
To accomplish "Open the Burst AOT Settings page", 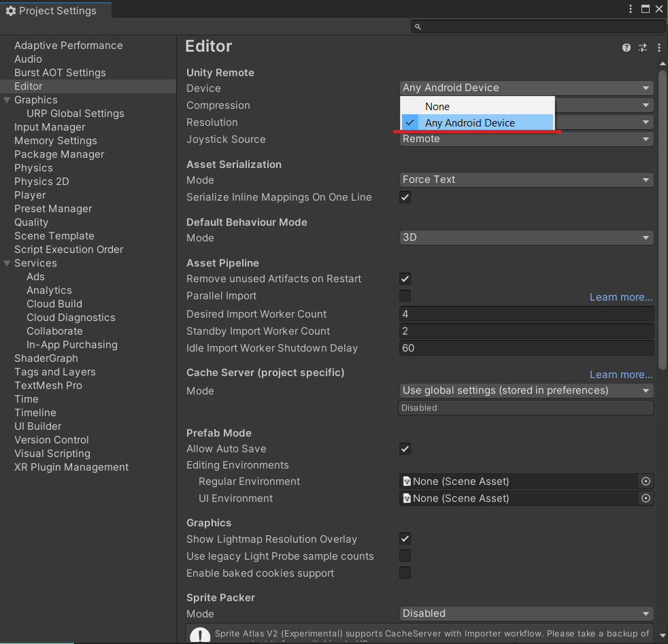I will [60, 73].
